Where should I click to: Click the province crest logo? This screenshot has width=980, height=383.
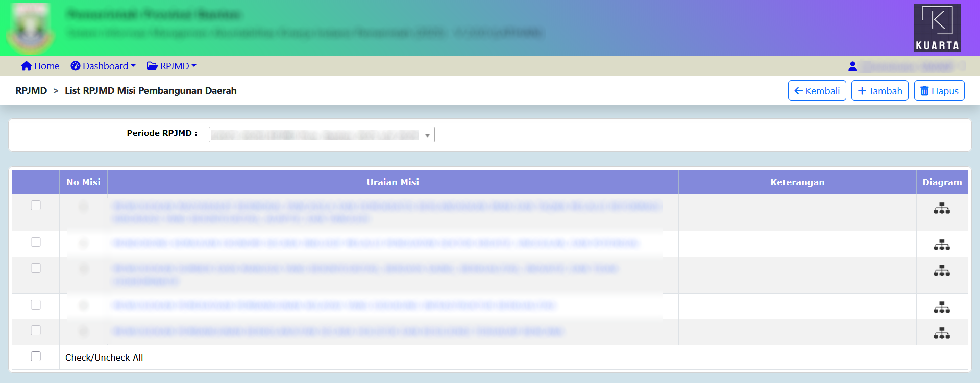click(30, 28)
